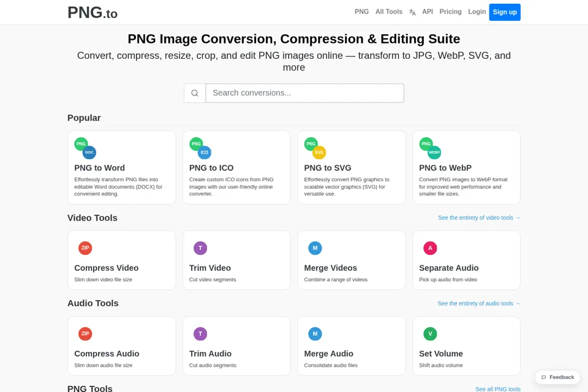
Task: Click the blue Merge Audio icon
Action: click(315, 333)
